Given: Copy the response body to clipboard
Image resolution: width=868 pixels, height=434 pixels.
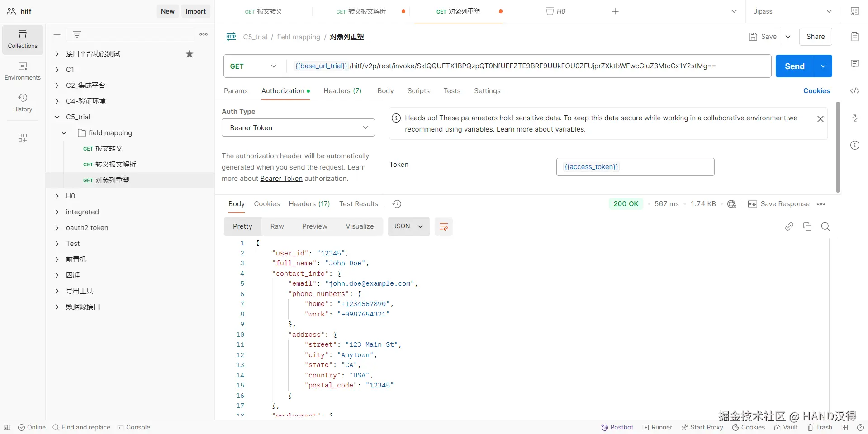Looking at the screenshot, I should [x=807, y=226].
